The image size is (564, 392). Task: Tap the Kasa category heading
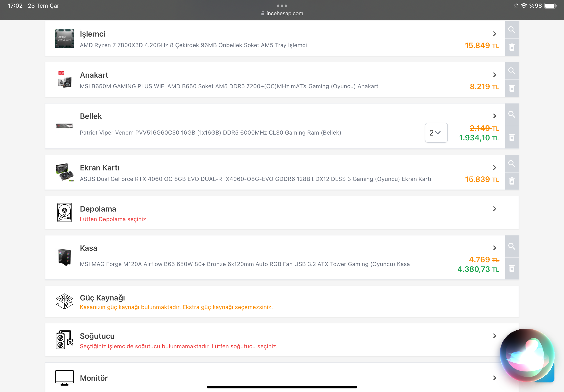[89, 248]
